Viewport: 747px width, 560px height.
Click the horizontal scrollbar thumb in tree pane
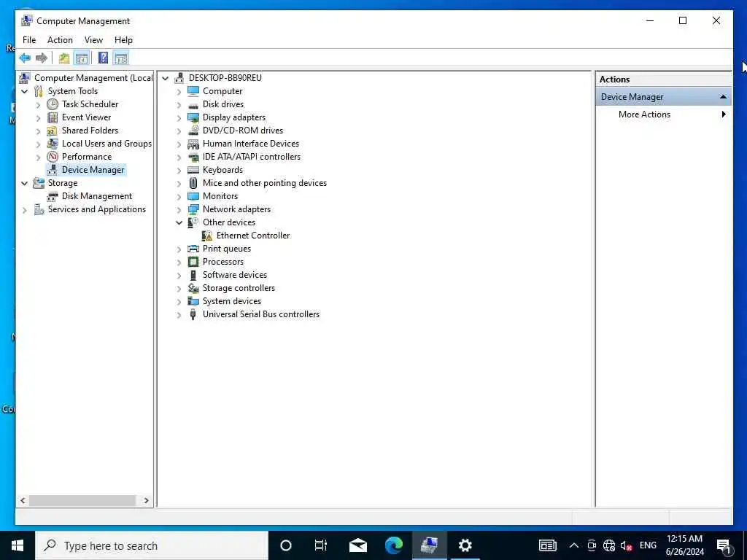(x=82, y=500)
